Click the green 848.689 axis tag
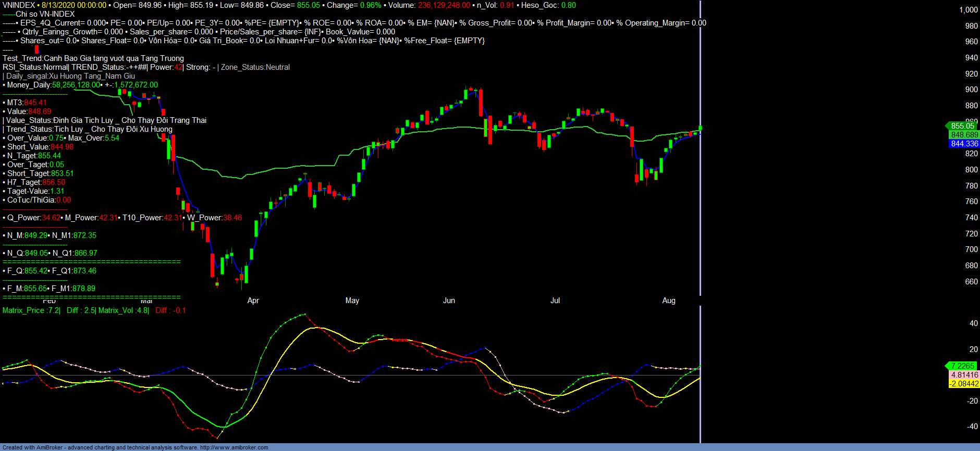Screen dimensions: 980x451 pyautogui.click(x=964, y=135)
